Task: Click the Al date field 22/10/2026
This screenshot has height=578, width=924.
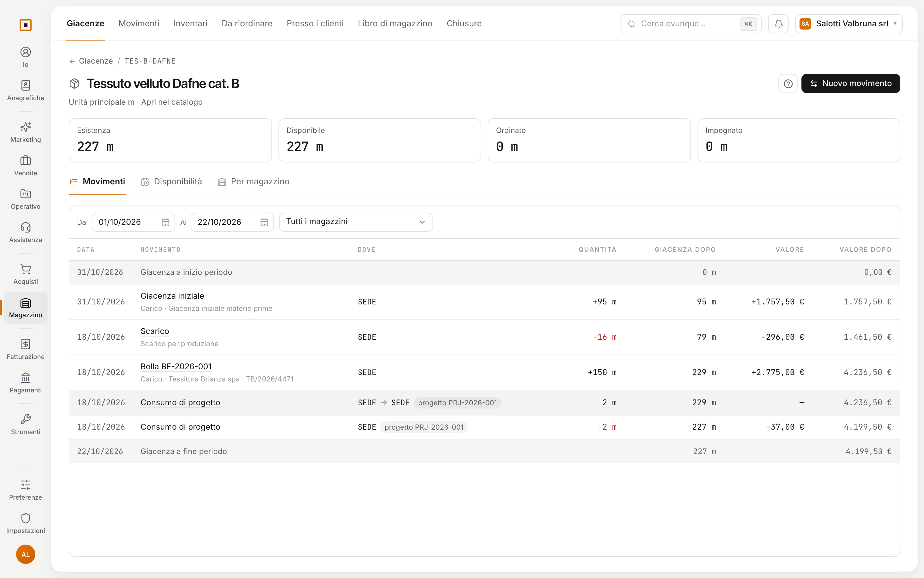Action: click(232, 222)
